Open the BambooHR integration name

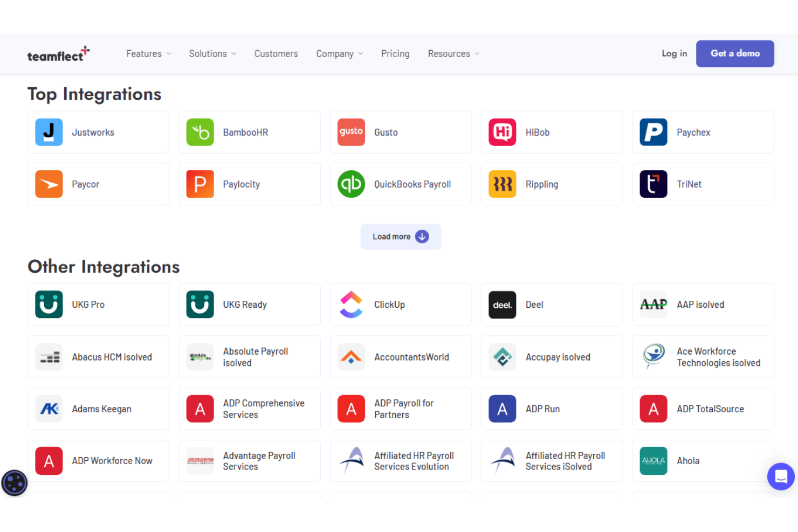point(245,133)
